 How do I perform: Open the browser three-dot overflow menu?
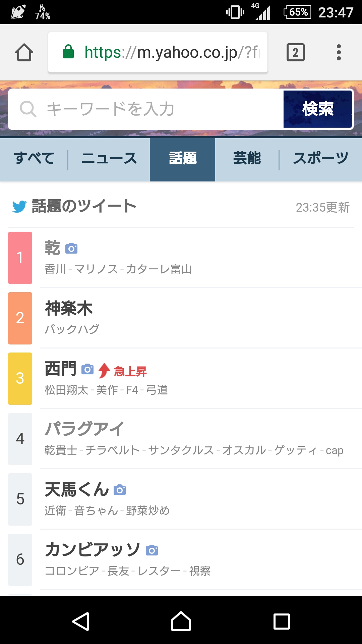coord(339,52)
